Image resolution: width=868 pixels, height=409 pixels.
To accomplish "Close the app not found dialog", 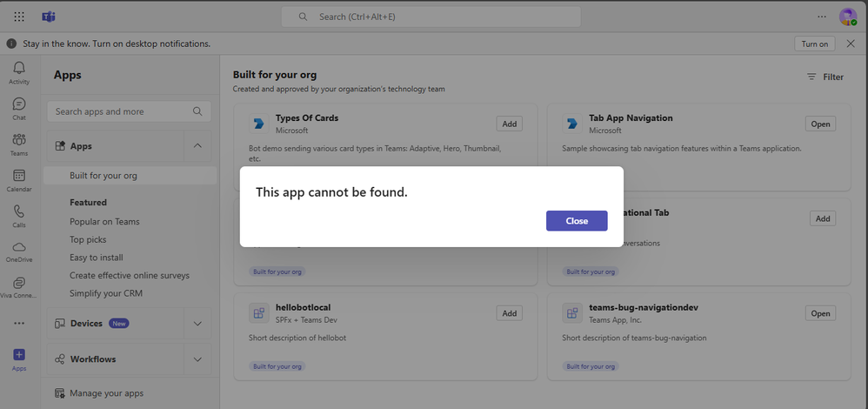I will click(x=577, y=221).
